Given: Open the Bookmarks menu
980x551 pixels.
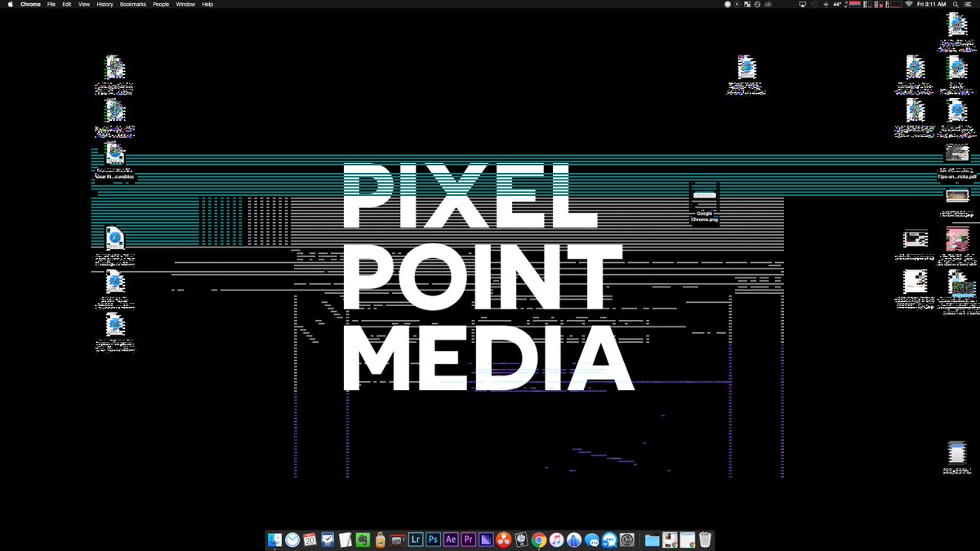Looking at the screenshot, I should pyautogui.click(x=133, y=4).
